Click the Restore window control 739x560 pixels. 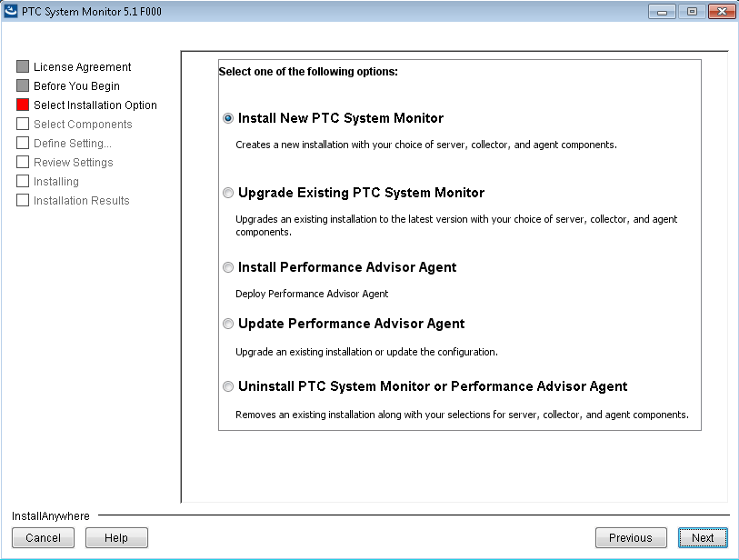tap(692, 11)
